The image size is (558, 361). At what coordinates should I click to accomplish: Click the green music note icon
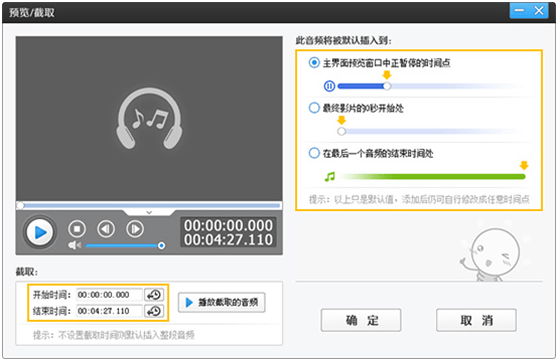[330, 176]
